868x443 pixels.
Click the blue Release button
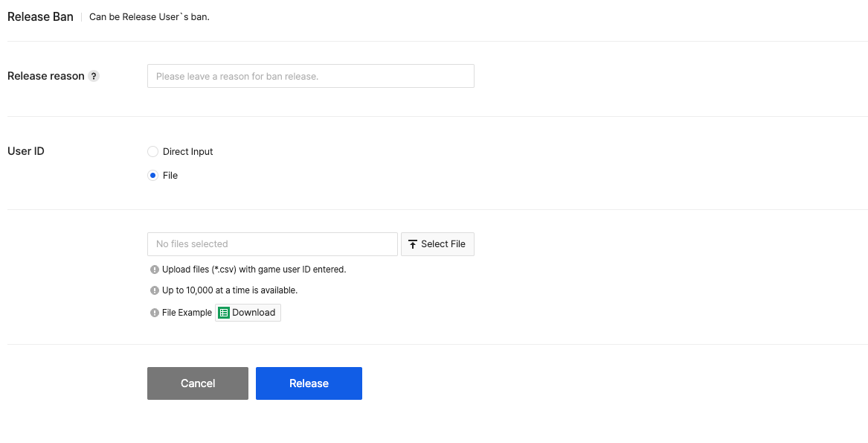tap(309, 383)
